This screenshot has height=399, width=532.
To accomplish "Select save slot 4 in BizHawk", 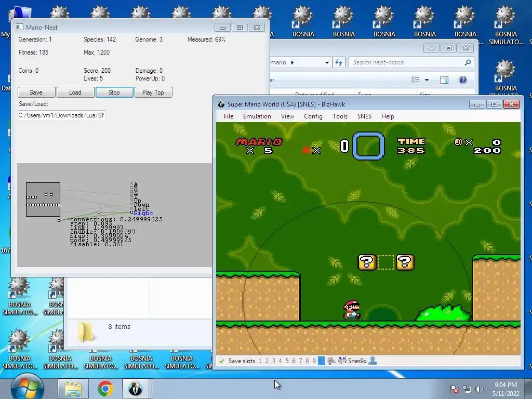I will 280,361.
